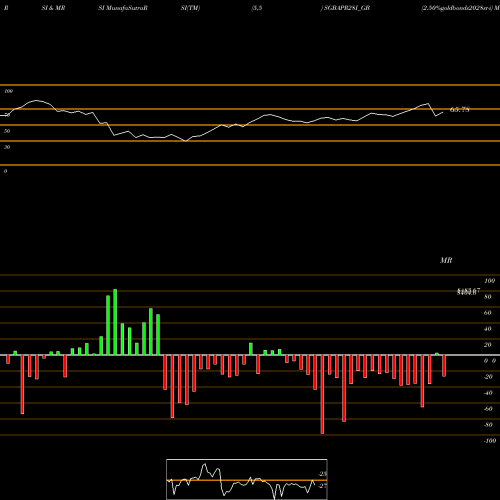The image size is (500, 500).
Task: Open the mini chart thumbnail at the bottom
Action: click(247, 479)
